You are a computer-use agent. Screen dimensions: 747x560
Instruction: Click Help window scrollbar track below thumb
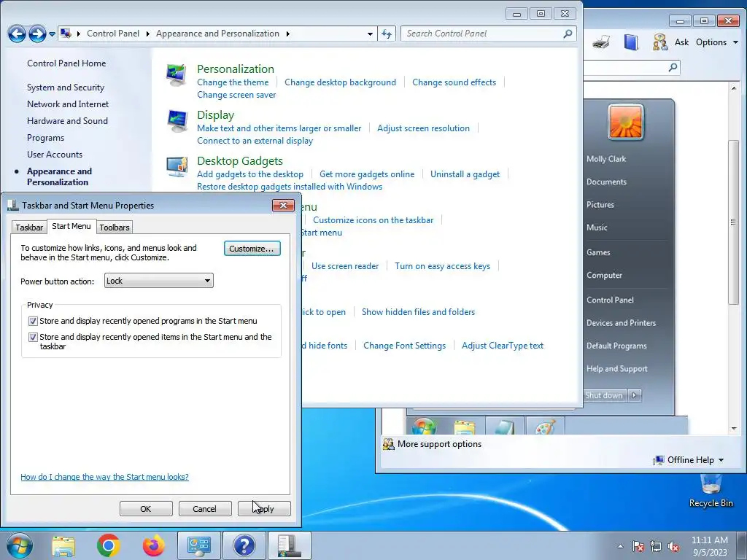pos(734,364)
